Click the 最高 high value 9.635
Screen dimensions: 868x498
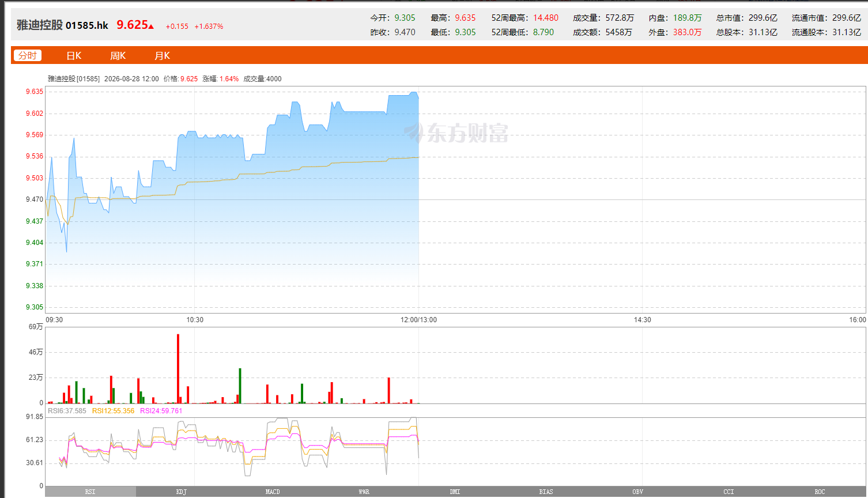(465, 18)
